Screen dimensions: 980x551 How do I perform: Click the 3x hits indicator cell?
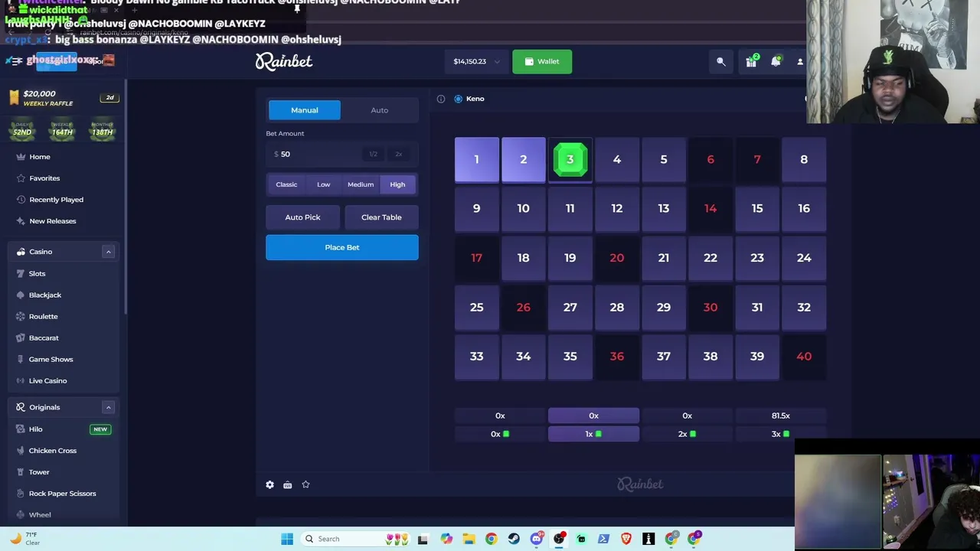(781, 434)
